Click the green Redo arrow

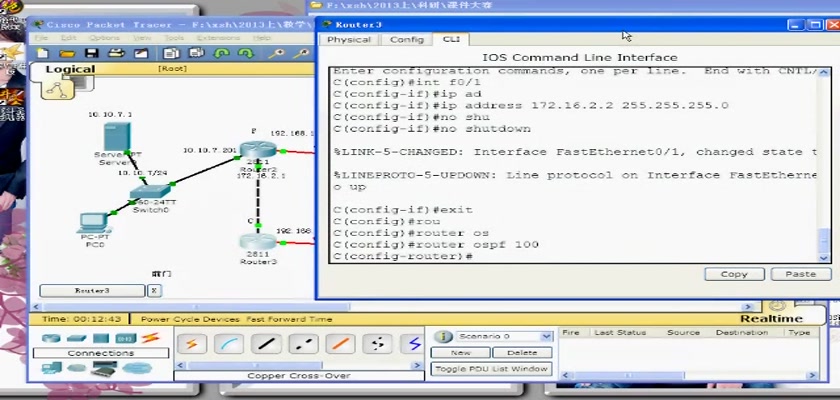[x=245, y=53]
